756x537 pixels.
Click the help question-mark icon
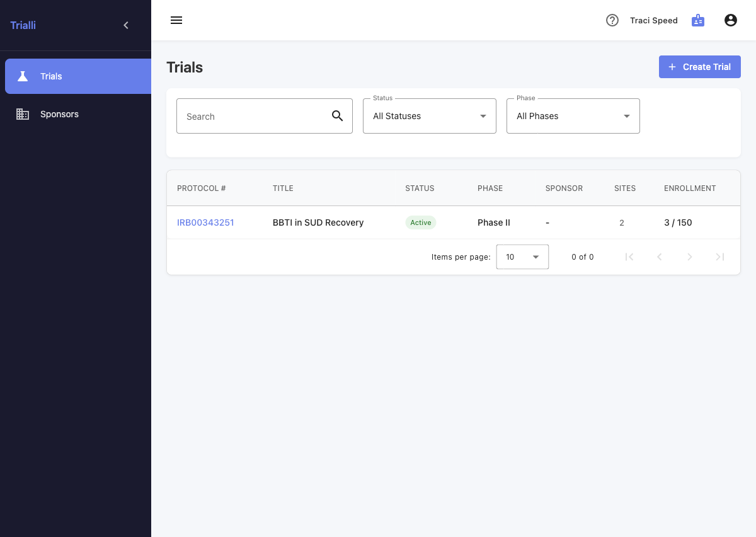[612, 20]
